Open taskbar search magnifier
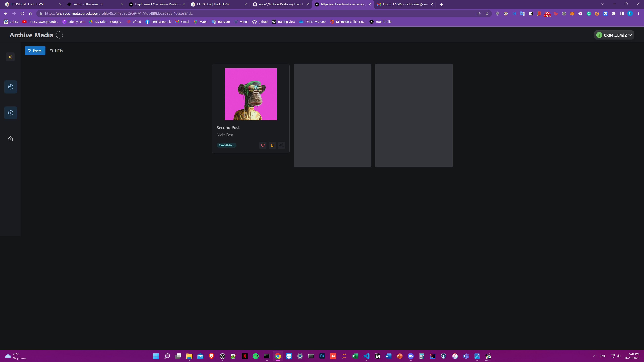Viewport: 644px width, 362px height. (167, 356)
